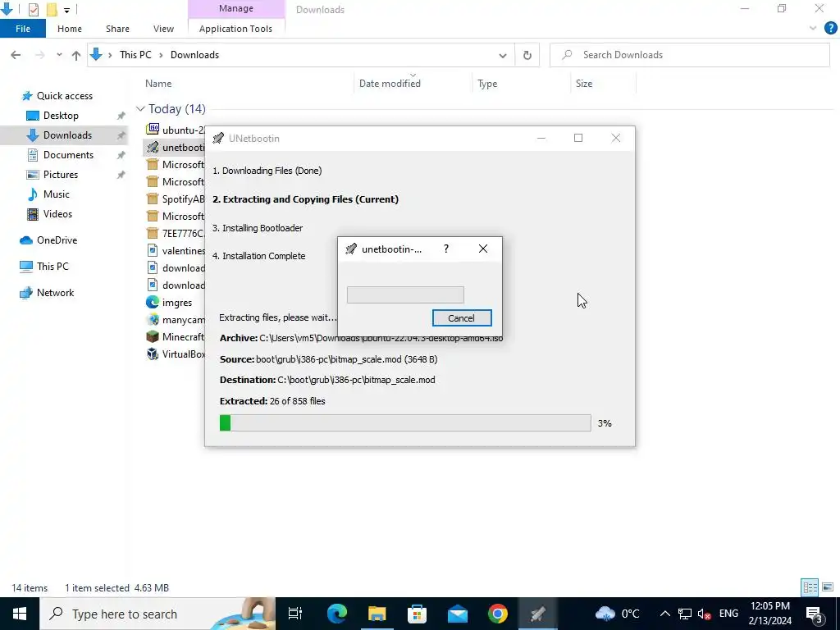Launch Google Chrome from taskbar

click(498, 614)
